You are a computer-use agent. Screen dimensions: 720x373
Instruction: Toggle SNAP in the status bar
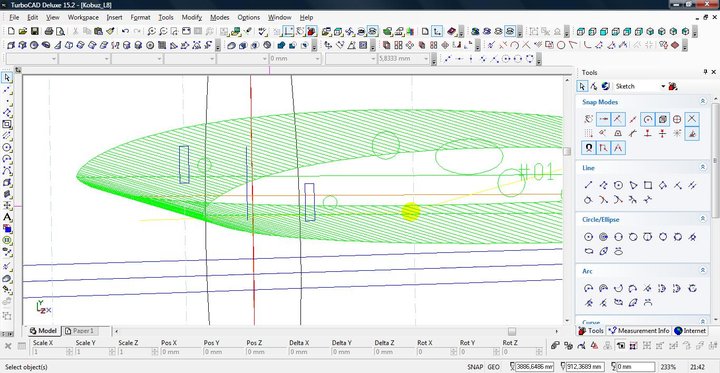pyautogui.click(x=475, y=367)
